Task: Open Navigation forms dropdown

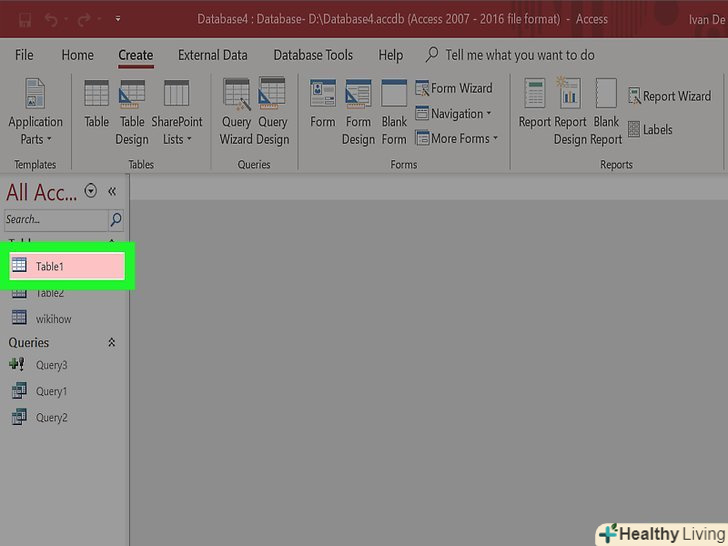Action: pyautogui.click(x=453, y=113)
